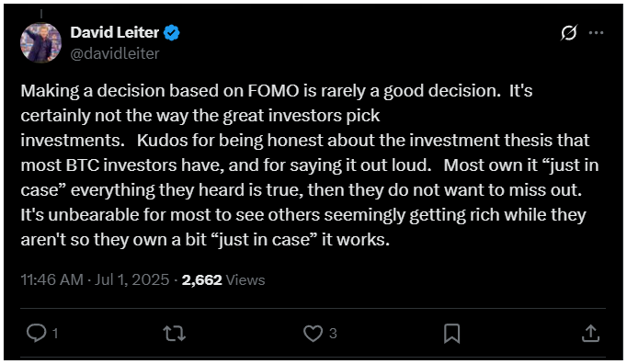This screenshot has width=627, height=364.
Task: Click the like count number 3
Action: (333, 333)
